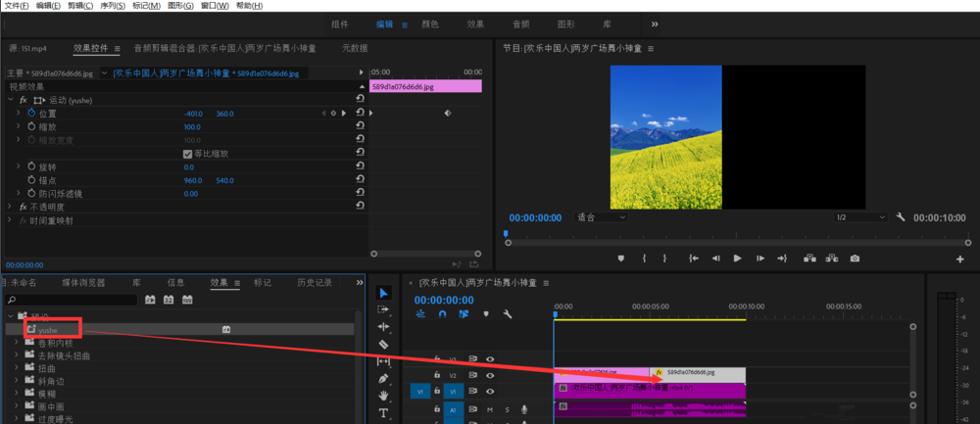Click the Export Frame camera icon

[x=855, y=259]
